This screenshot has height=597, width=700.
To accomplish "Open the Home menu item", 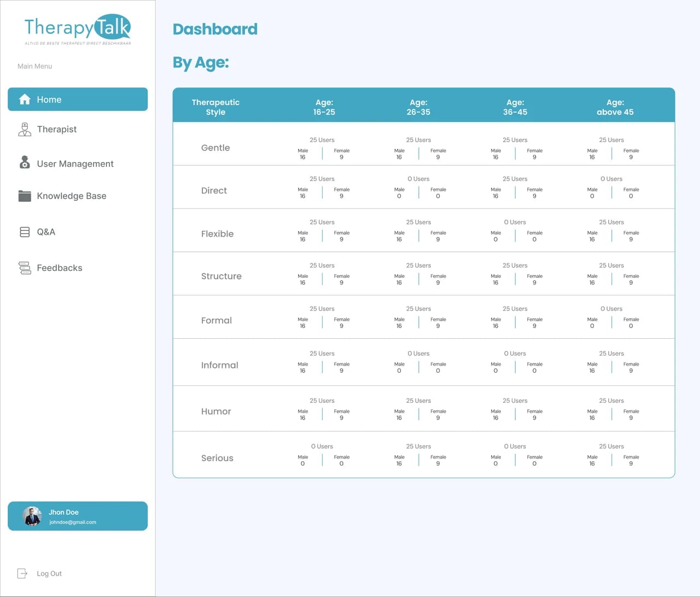I will click(78, 99).
